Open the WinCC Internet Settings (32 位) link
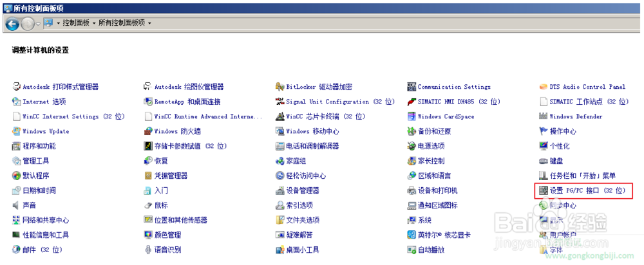Viewport: 644px width, 265px height. point(74,116)
